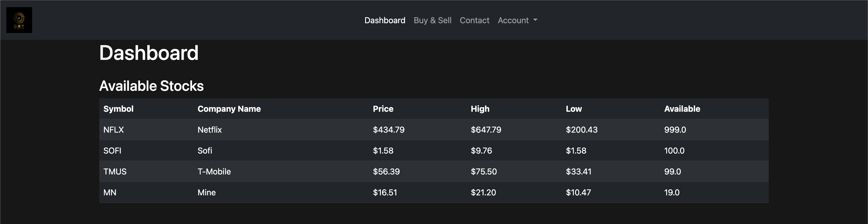
Task: Click the Company Name column header
Action: tap(229, 109)
